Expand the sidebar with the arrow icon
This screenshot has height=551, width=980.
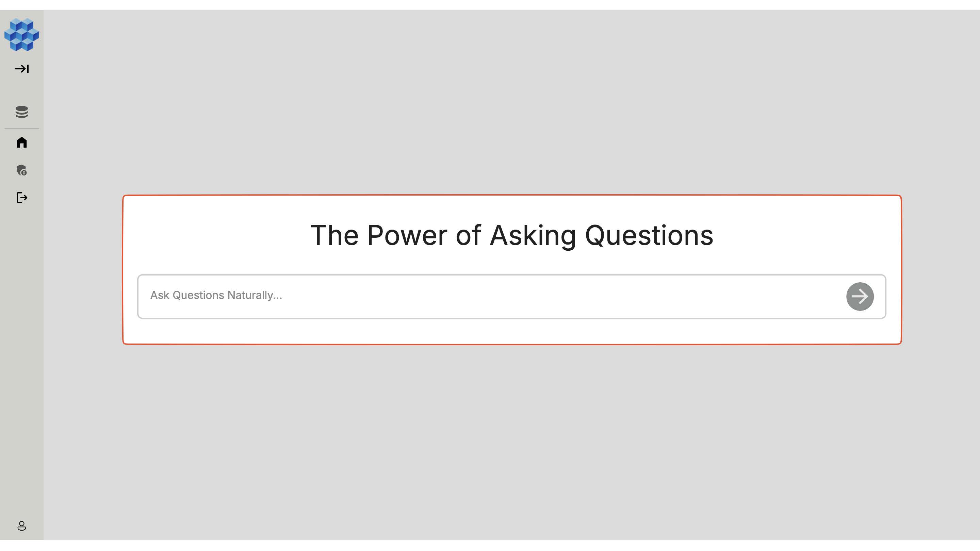pyautogui.click(x=22, y=69)
